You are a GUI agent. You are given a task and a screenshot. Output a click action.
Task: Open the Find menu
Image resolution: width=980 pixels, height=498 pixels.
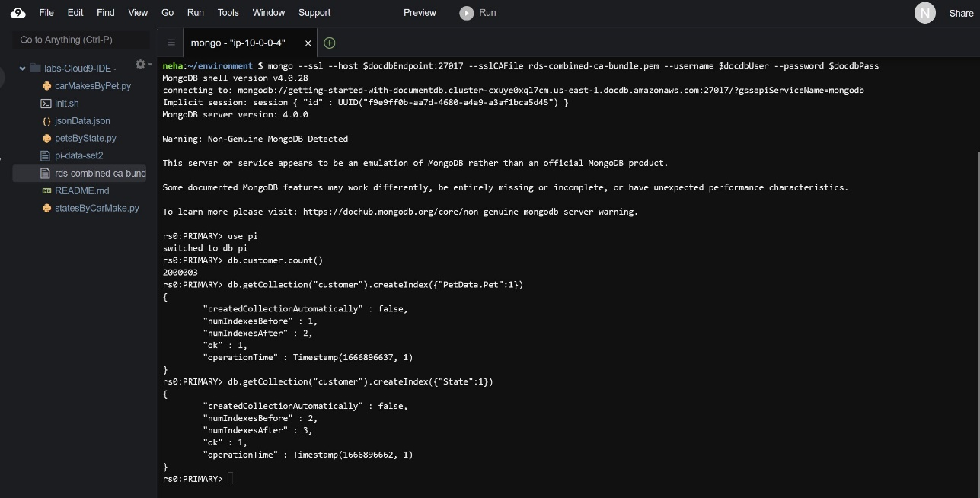click(x=106, y=12)
